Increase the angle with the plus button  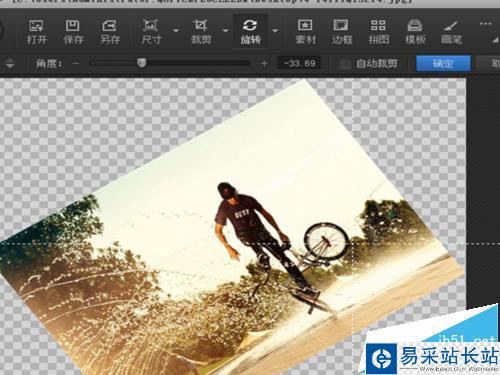(x=264, y=63)
